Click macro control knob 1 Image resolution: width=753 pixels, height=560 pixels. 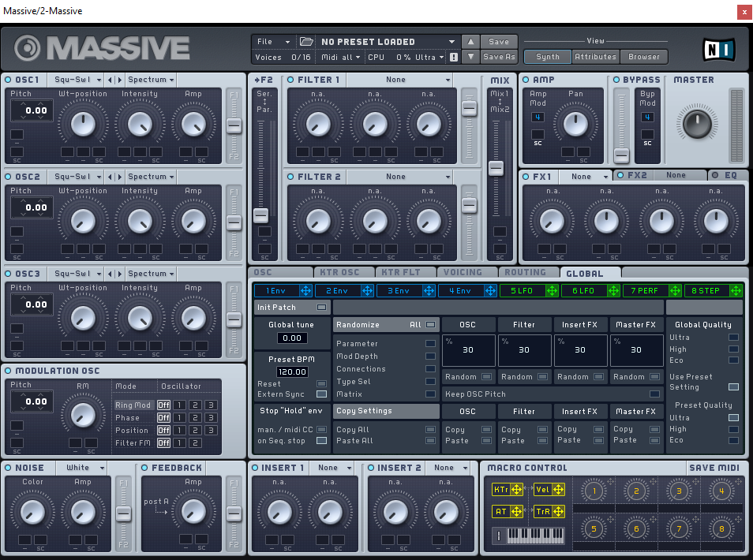tap(594, 491)
